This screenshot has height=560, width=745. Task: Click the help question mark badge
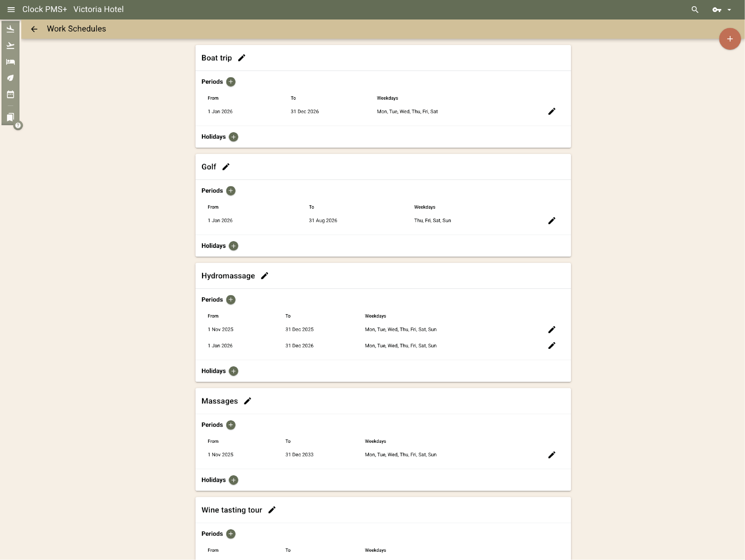pos(18,126)
